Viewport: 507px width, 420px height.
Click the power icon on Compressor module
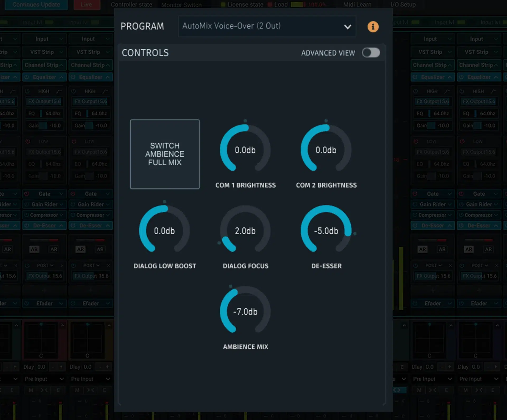pos(27,215)
